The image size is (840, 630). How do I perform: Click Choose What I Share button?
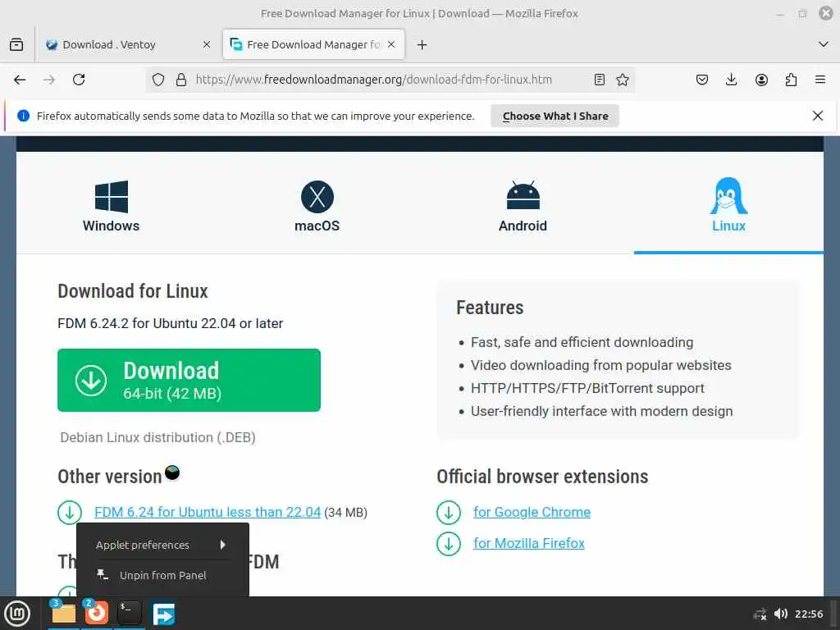pos(555,116)
